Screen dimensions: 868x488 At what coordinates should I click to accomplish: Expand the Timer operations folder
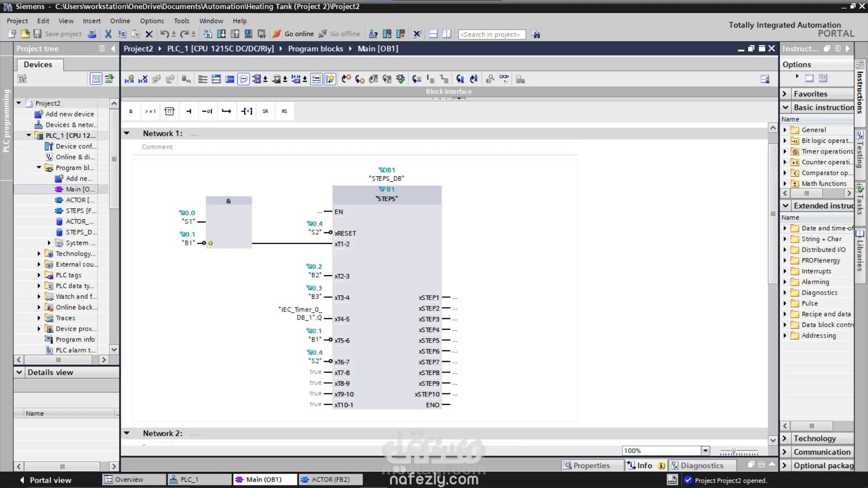tap(785, 151)
